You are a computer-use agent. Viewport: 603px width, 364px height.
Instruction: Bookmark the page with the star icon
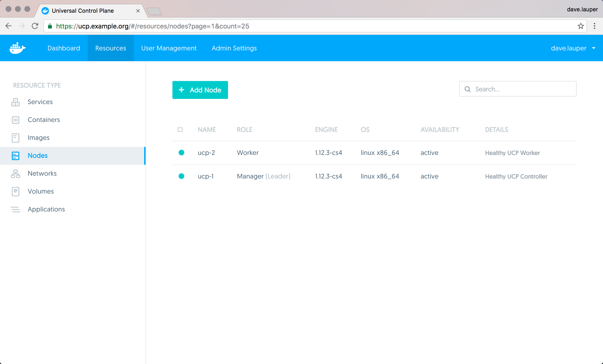580,26
